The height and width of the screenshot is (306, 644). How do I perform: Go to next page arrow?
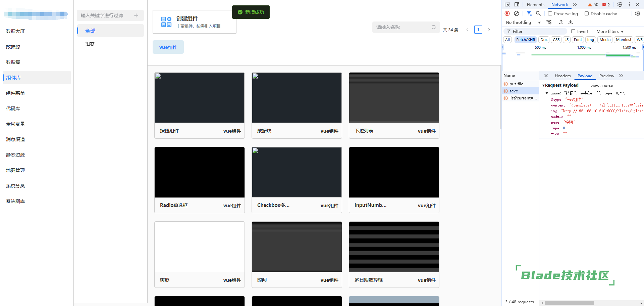pyautogui.click(x=489, y=30)
